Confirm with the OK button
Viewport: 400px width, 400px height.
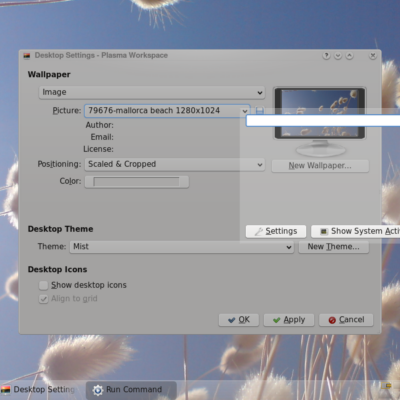pos(239,320)
